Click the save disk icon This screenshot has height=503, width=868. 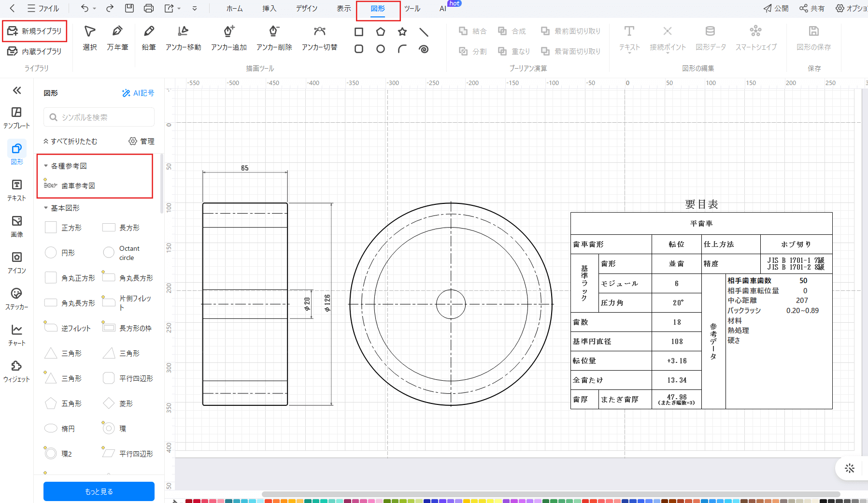(x=129, y=8)
